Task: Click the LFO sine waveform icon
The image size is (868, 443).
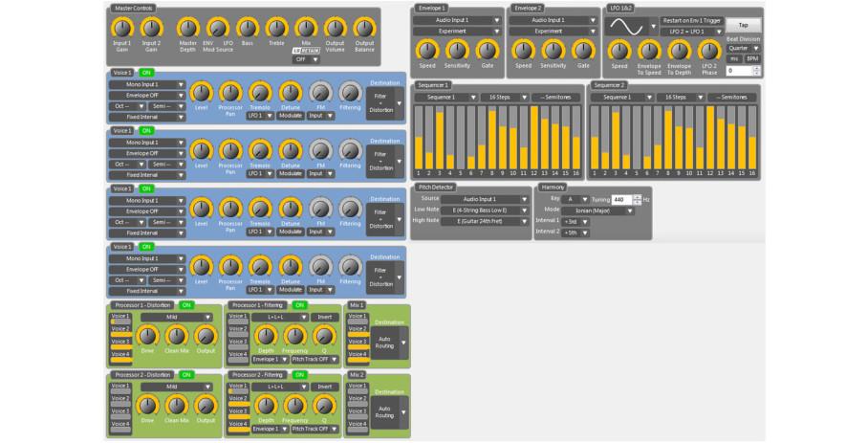Action: (628, 25)
